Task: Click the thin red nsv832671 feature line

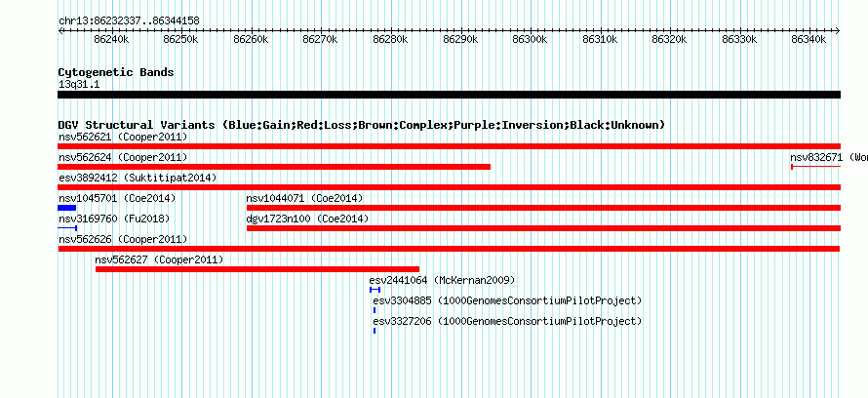Action: [x=816, y=166]
